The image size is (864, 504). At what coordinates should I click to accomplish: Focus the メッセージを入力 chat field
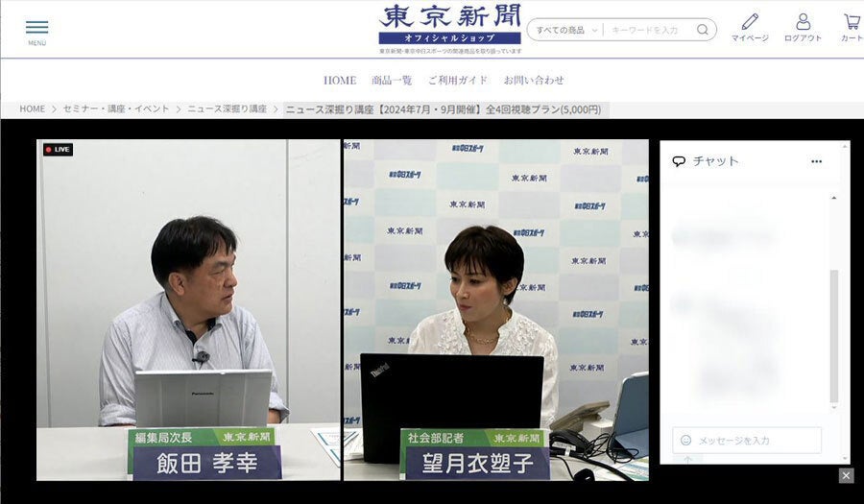coord(747,440)
